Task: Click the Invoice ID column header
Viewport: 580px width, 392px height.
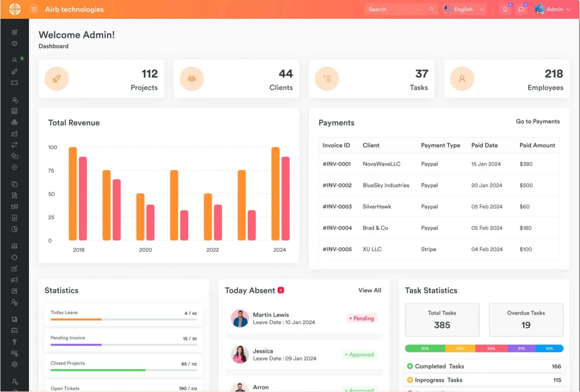Action: 336,145
